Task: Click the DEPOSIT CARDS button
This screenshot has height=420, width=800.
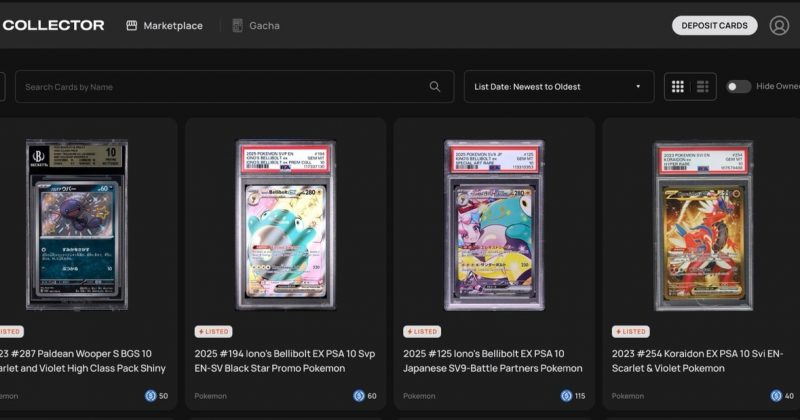Action: 714,26
